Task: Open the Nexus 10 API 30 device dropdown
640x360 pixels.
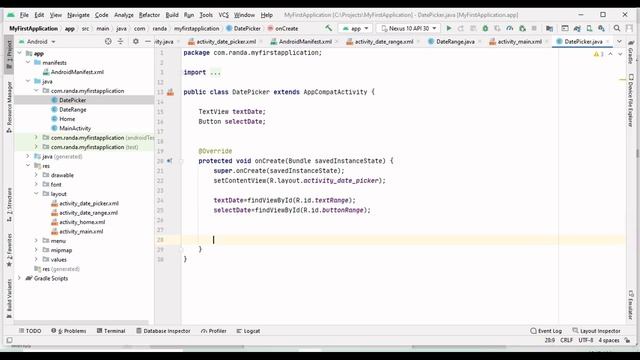Action: click(x=408, y=28)
